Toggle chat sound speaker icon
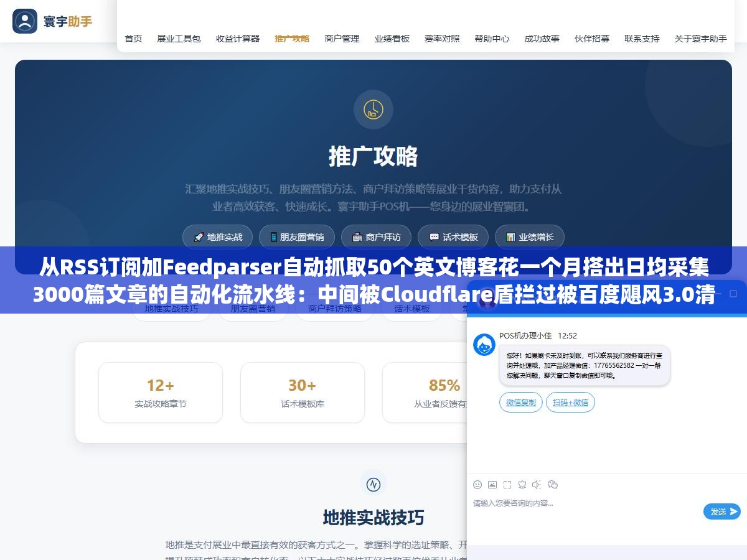The width and height of the screenshot is (747, 560). 537,485
